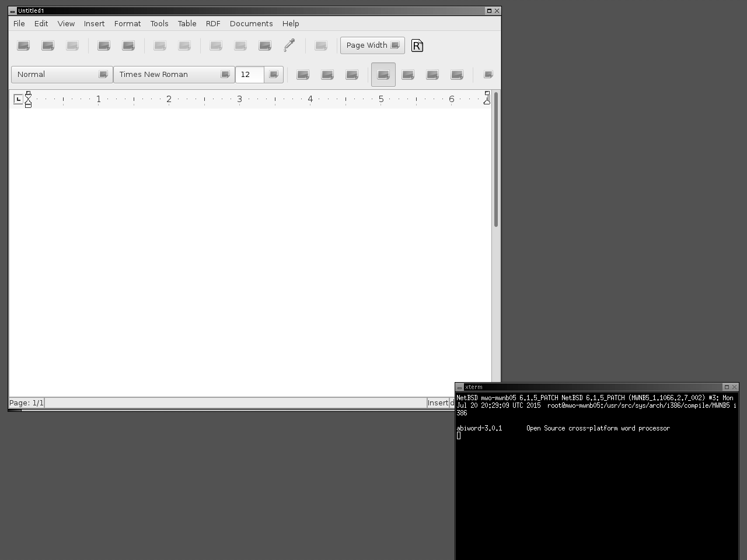Click the fifth top-toolbar icon before the second separator
The image size is (747, 560).
pyautogui.click(x=128, y=45)
